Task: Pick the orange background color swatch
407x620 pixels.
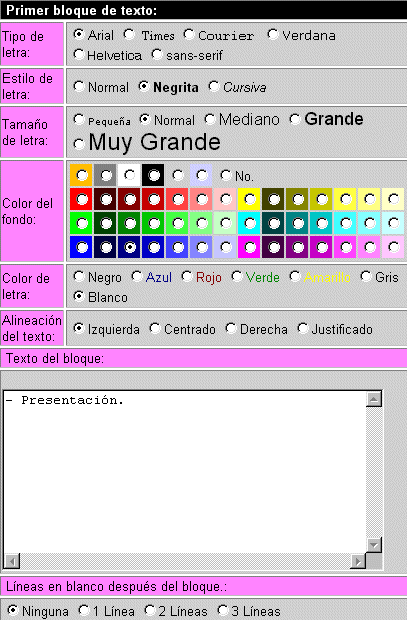Action: point(81,175)
